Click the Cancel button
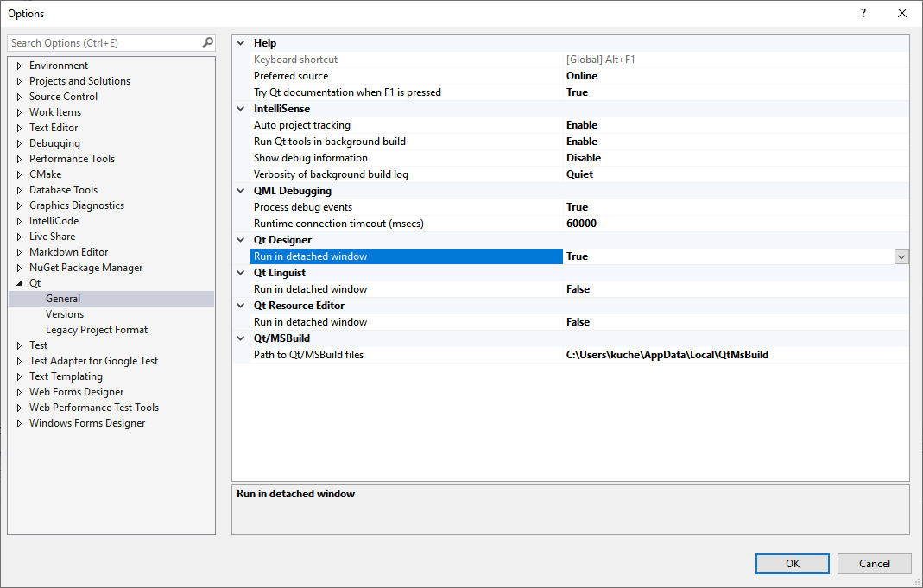This screenshot has height=588, width=923. 874,563
